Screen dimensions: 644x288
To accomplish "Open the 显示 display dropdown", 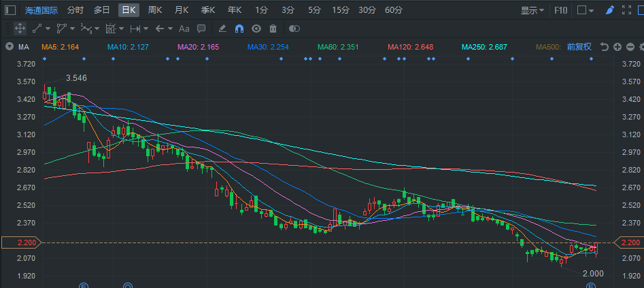I will [x=532, y=10].
